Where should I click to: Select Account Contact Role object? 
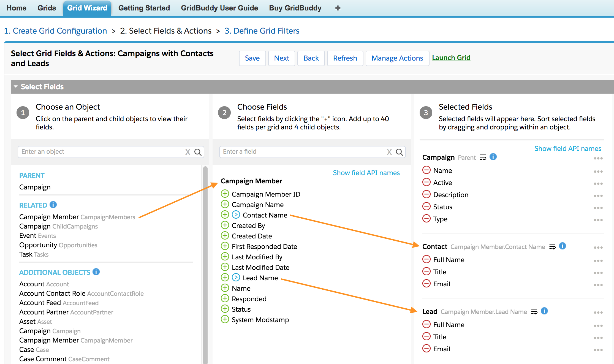tap(81, 294)
